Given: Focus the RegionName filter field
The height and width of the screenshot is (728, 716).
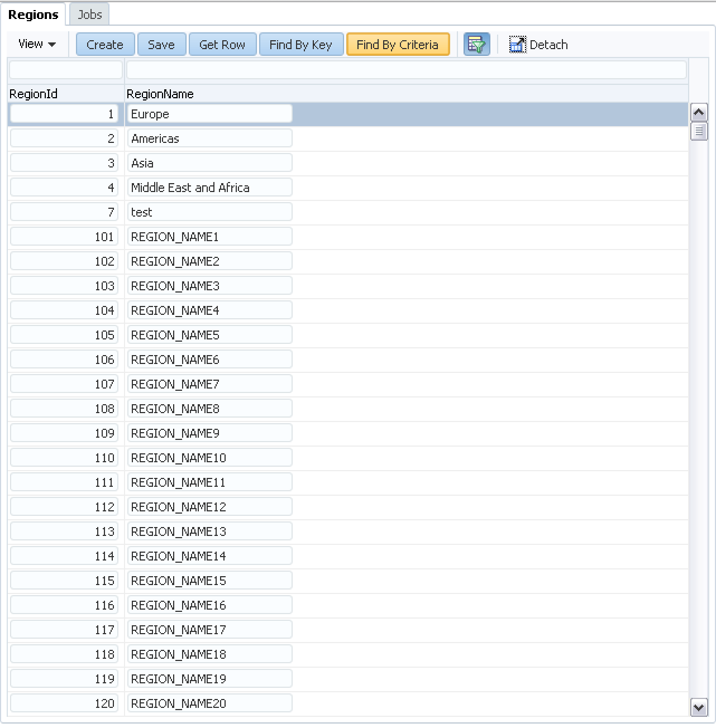Looking at the screenshot, I should (x=407, y=70).
